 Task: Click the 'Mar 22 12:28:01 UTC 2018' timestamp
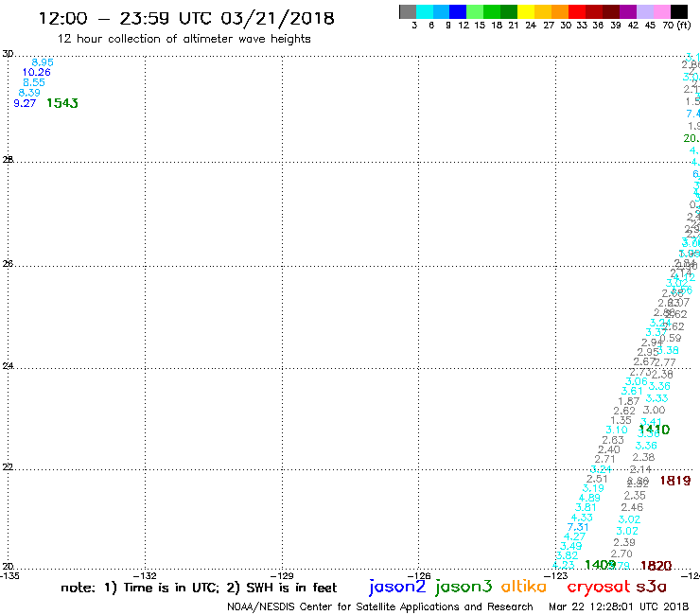(x=619, y=606)
